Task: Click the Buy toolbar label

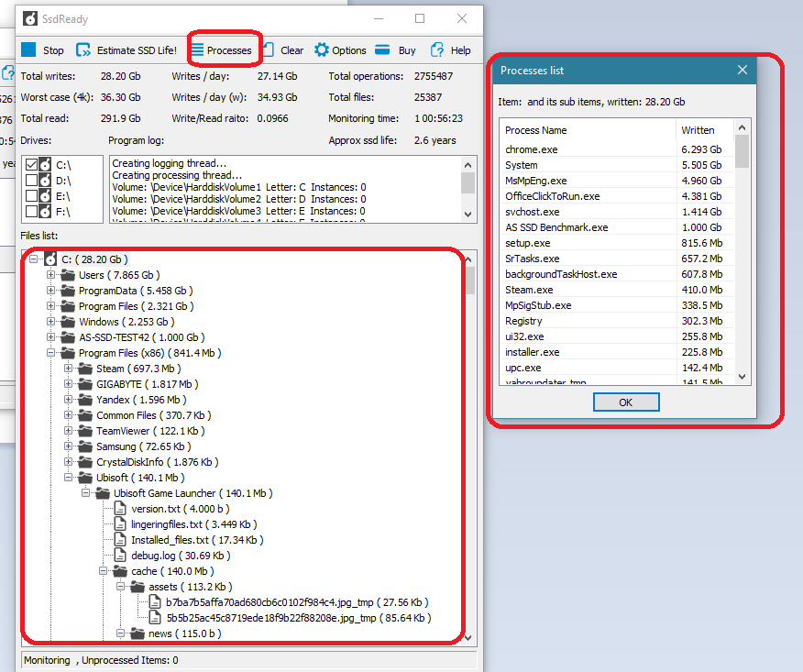Action: coord(407,50)
